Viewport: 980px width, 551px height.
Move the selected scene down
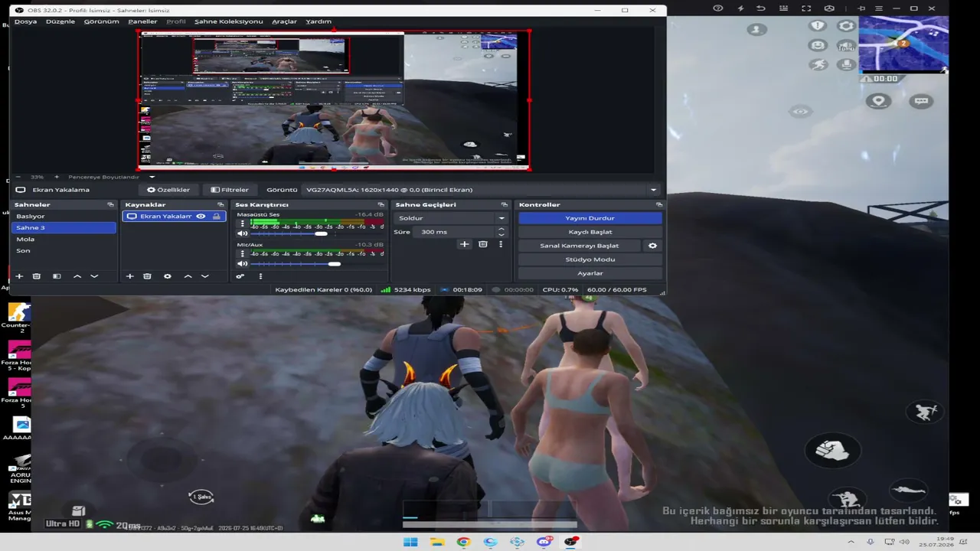coord(94,276)
